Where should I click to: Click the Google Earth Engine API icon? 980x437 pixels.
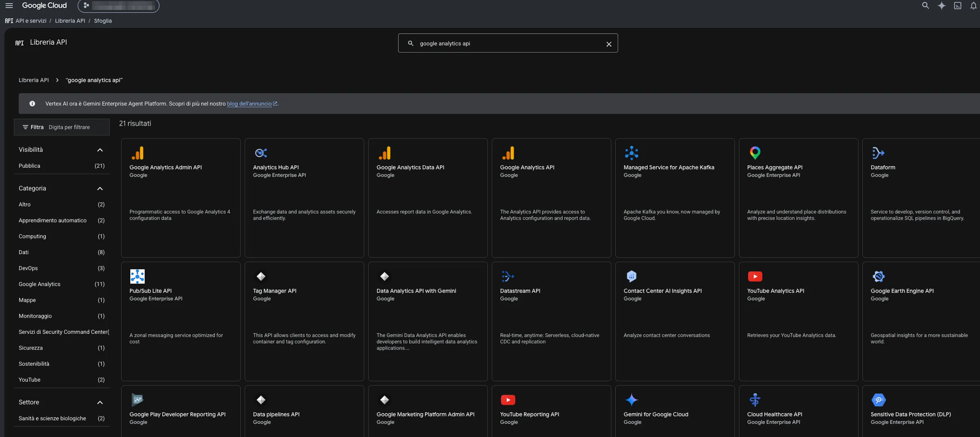point(879,276)
